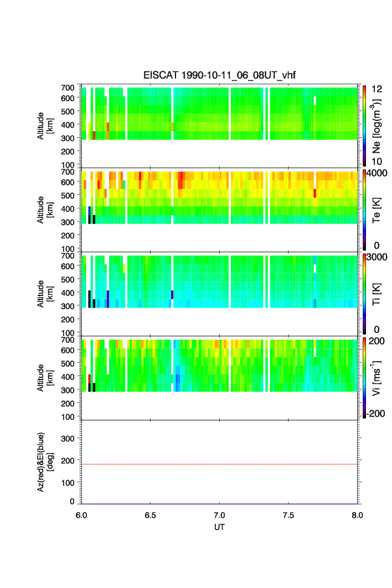Click the plot title EISCAT 1990-10-11_06_08UT_vhf
The width and height of the screenshot is (392, 588).
(219, 75)
